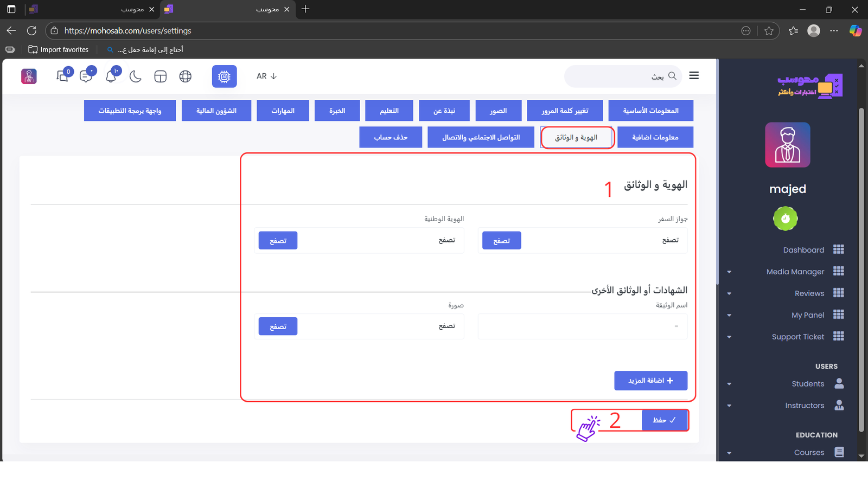Click the جواز السفر browse button
868x488 pixels.
(x=501, y=241)
